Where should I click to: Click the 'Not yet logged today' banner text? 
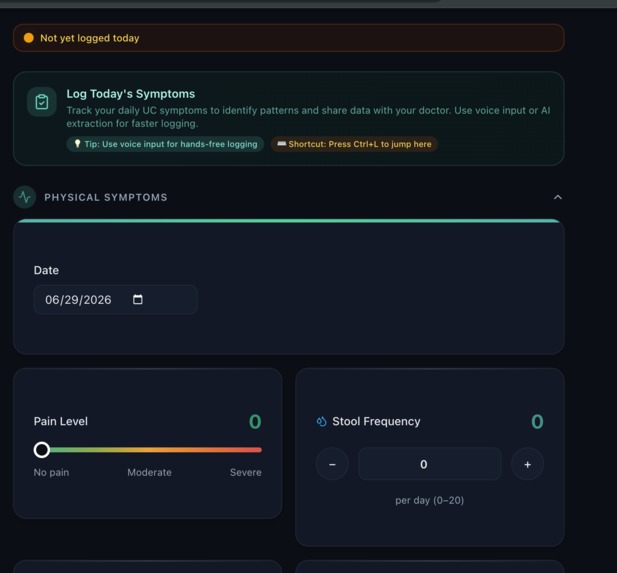click(x=90, y=38)
